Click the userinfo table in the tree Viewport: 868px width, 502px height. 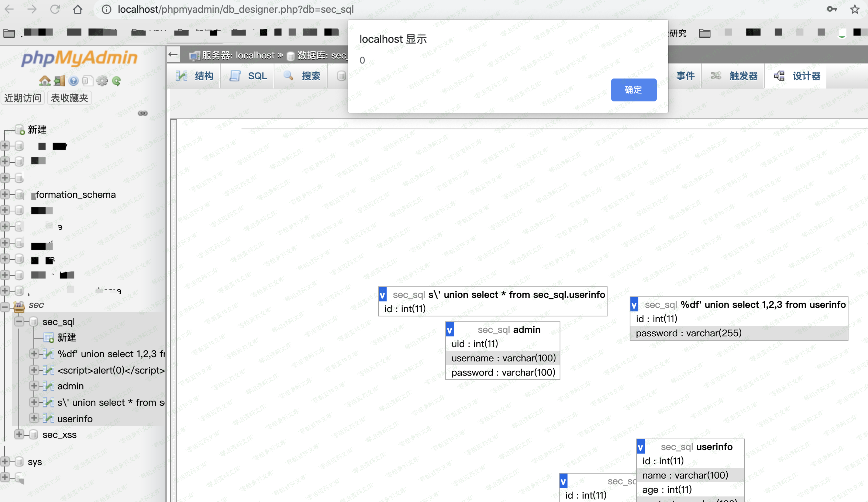click(x=75, y=419)
